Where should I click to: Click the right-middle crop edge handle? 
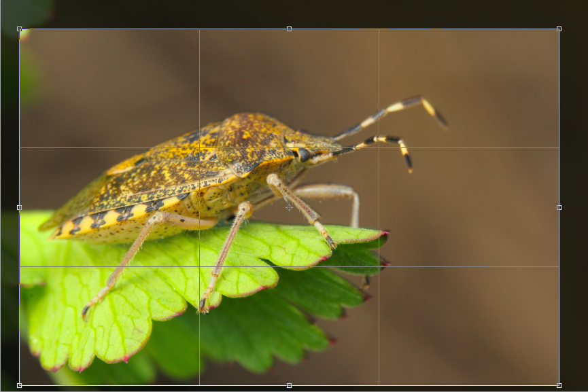(559, 208)
